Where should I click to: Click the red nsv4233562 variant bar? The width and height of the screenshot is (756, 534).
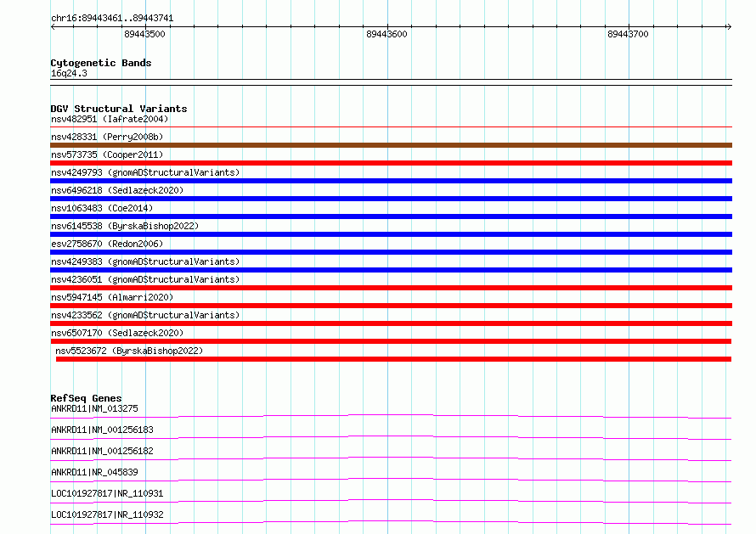(391, 323)
